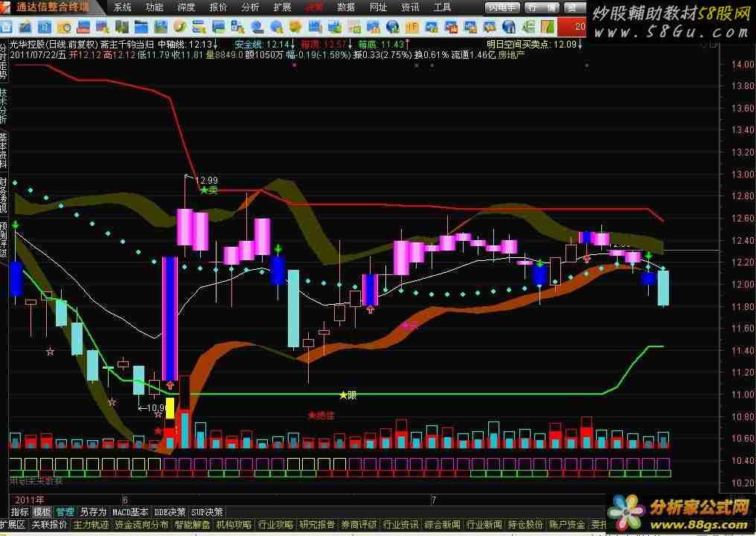
Task: Open the 券商评级 tab
Action: click(x=358, y=524)
